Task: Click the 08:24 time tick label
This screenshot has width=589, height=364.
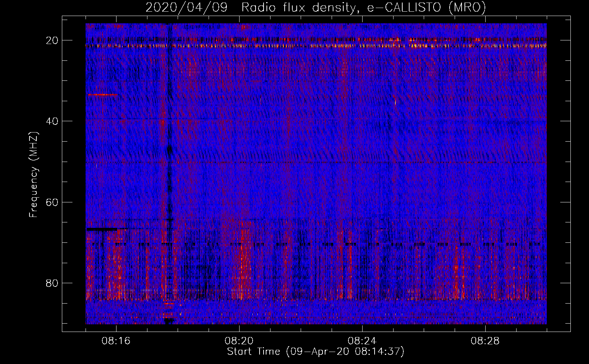Action: point(362,341)
